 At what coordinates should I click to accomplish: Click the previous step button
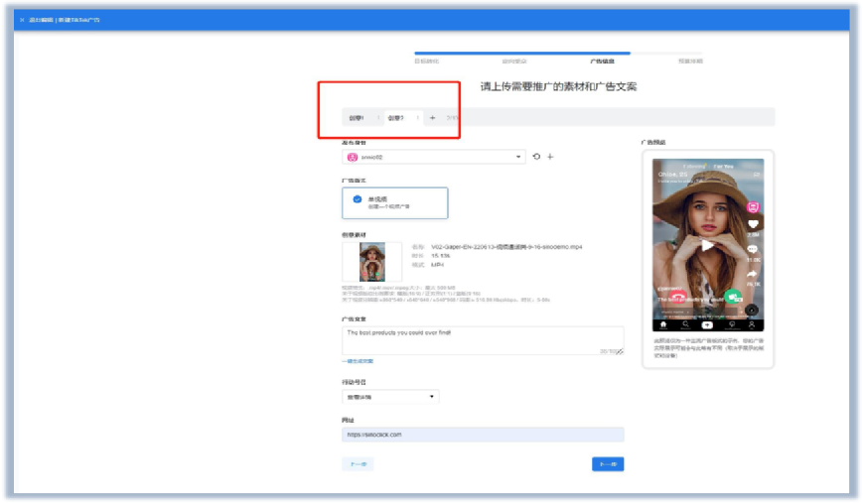[x=358, y=464]
